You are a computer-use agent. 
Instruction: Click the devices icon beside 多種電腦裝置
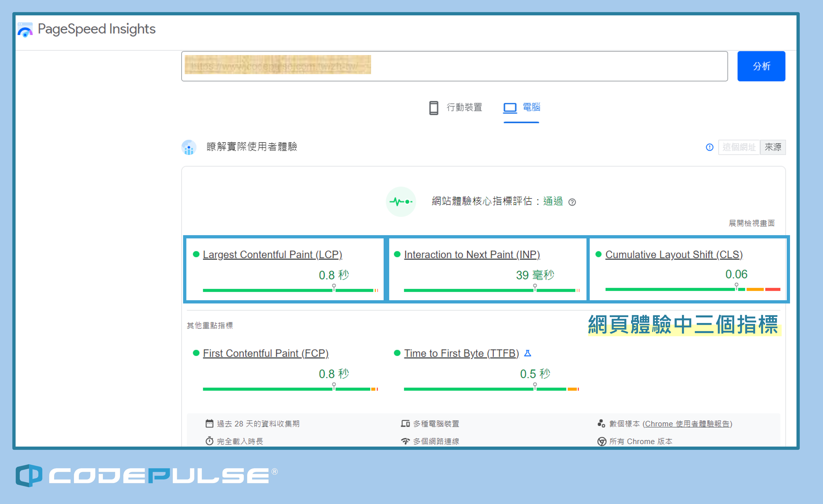tap(405, 424)
